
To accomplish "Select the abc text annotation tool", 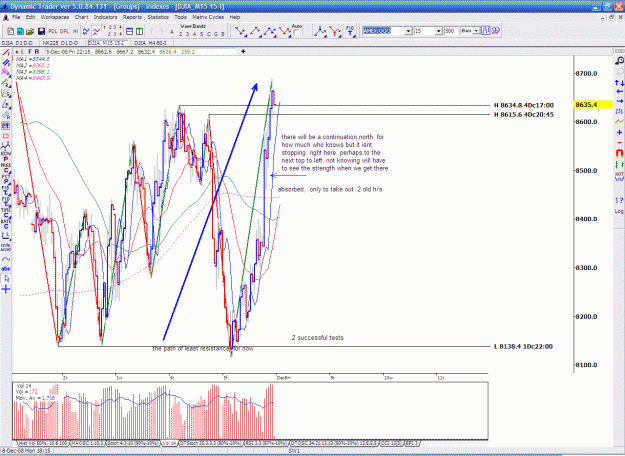I will coord(6,269).
